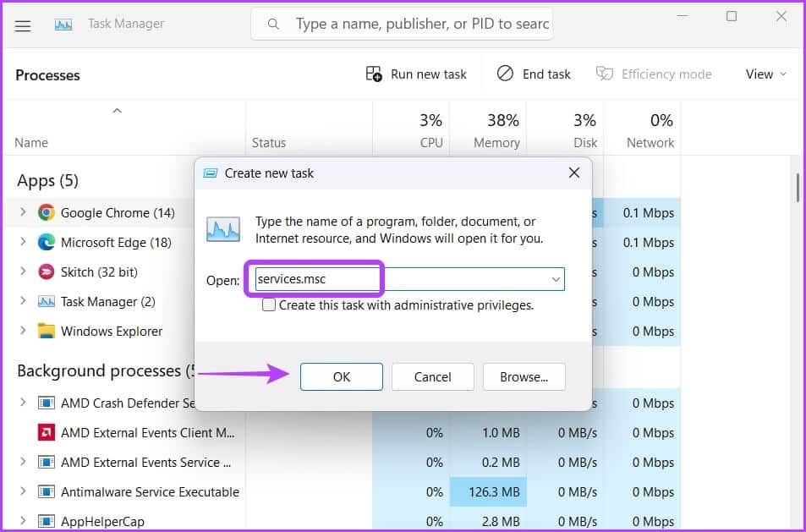Close the Create new task dialog
The height and width of the screenshot is (532, 806).
(x=573, y=173)
